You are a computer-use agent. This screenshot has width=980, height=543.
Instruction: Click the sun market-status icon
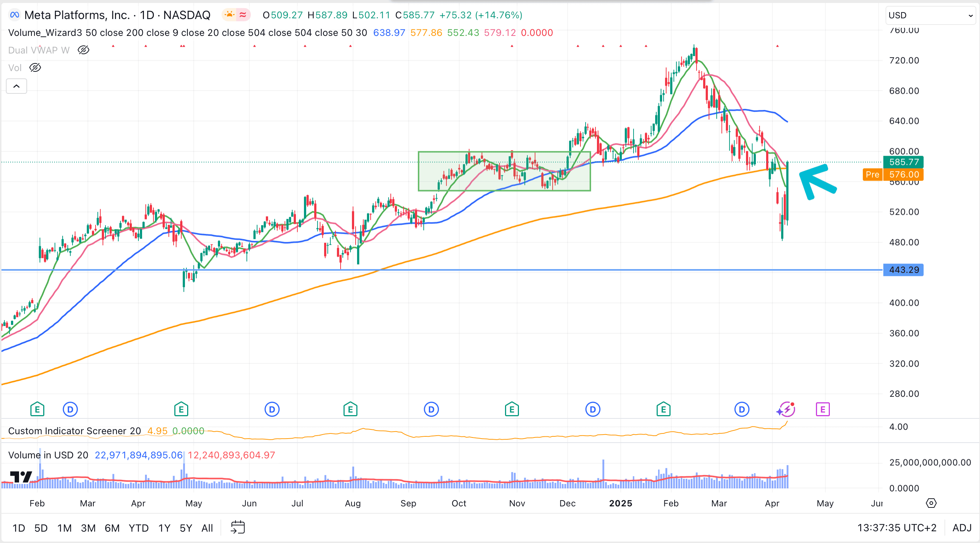click(229, 15)
